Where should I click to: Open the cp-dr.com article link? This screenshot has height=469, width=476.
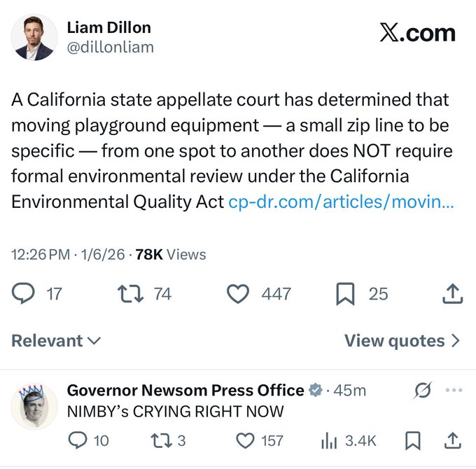tap(341, 202)
